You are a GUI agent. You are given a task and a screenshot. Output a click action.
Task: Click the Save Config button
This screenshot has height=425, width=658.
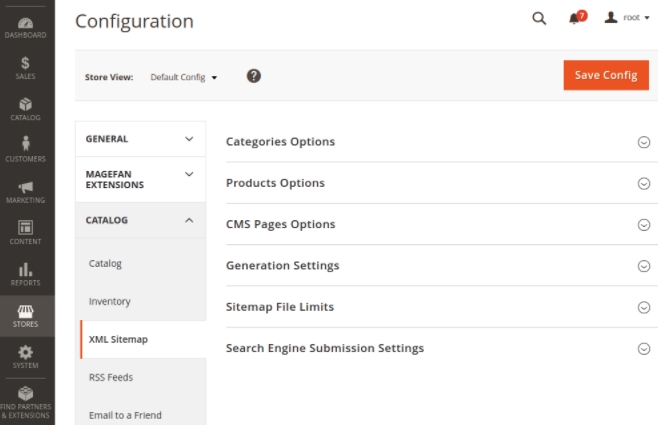coord(605,75)
